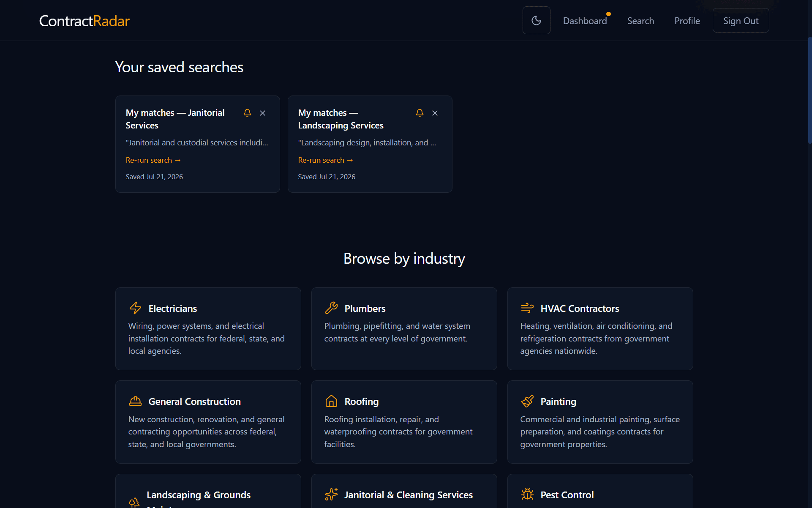
Task: Click the Janitorial & Cleaning sparkles icon
Action: (x=331, y=494)
